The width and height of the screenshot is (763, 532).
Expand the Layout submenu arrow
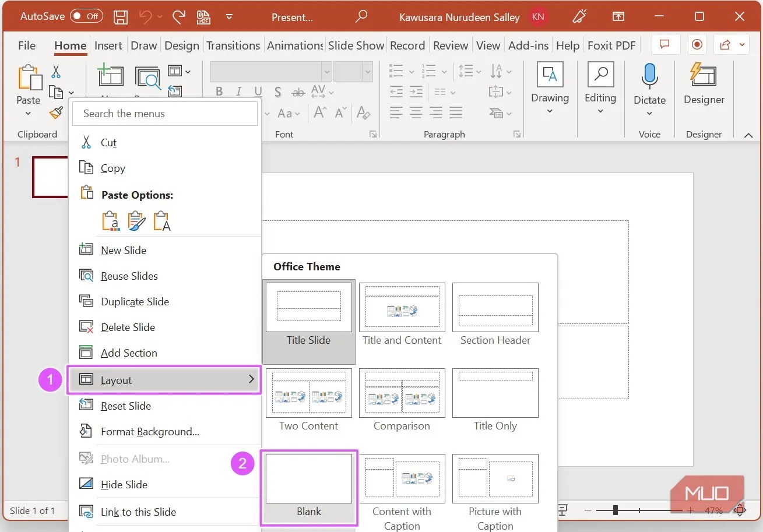pos(252,379)
